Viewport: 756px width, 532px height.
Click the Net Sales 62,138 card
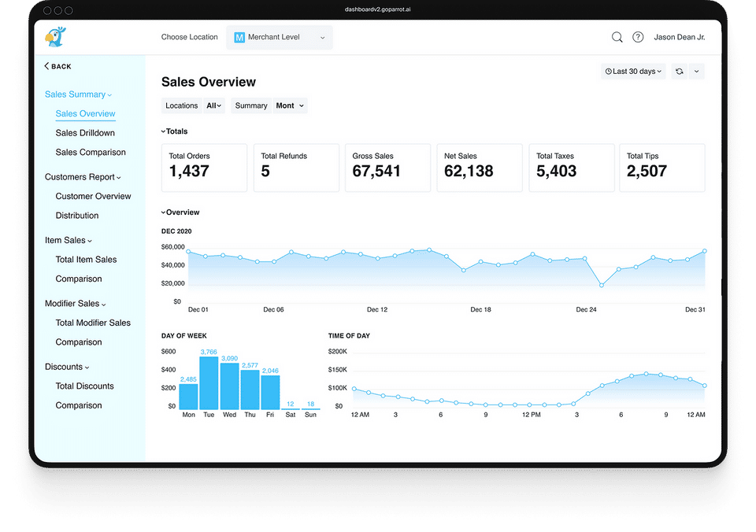pos(480,168)
